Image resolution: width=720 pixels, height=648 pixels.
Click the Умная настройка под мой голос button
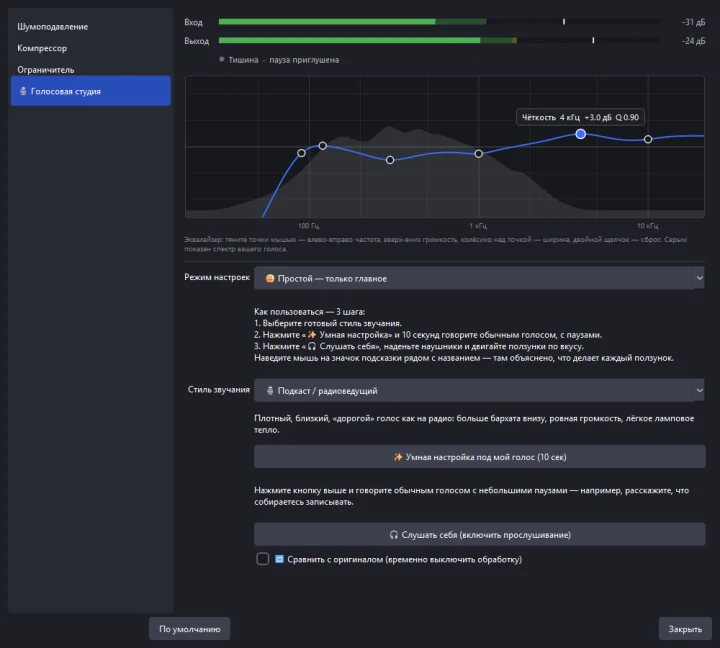point(479,456)
